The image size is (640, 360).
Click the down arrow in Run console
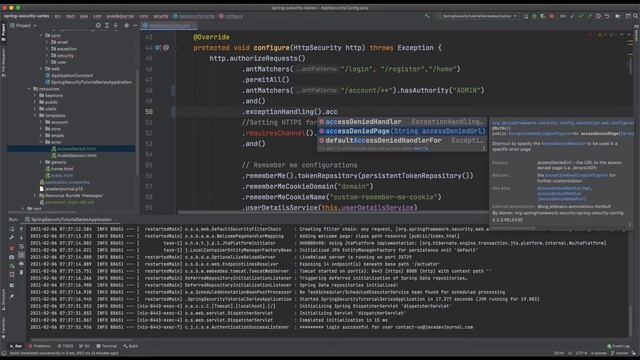pyautogui.click(x=21, y=237)
